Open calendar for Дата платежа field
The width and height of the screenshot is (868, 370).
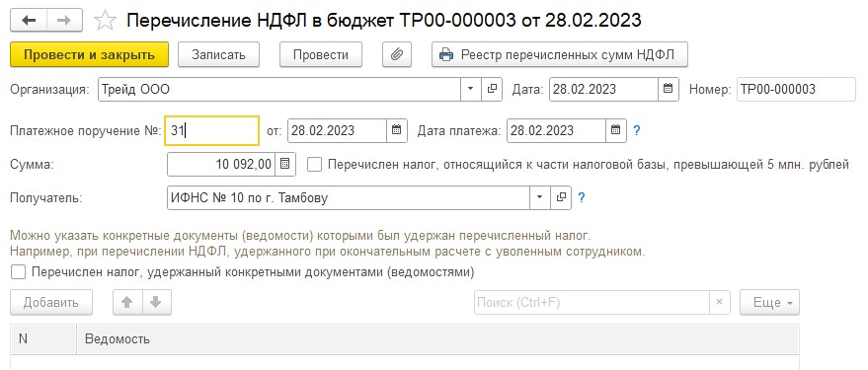click(616, 130)
